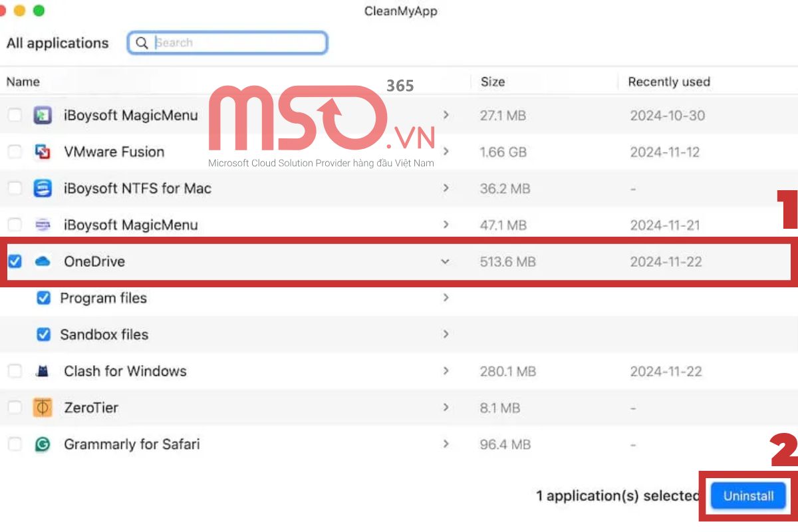The image size is (798, 532).
Task: Click the 1.66 GB size value
Action: click(x=503, y=152)
